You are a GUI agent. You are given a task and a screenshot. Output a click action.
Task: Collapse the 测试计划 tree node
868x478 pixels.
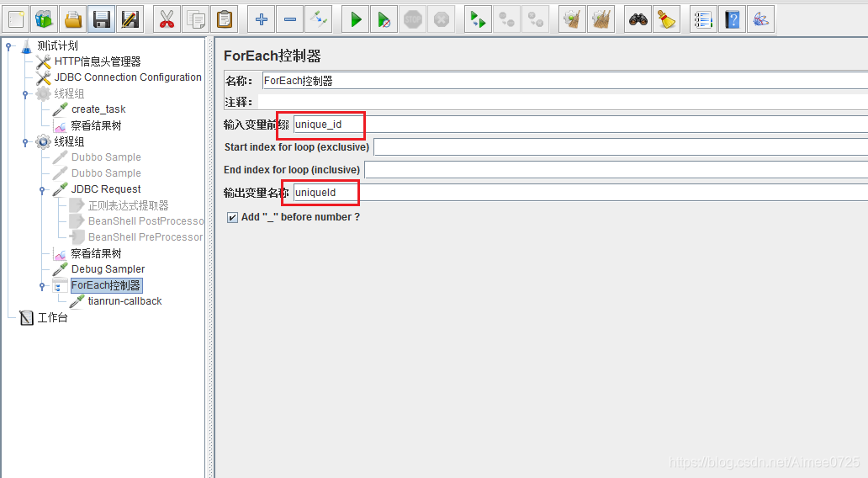[8, 47]
